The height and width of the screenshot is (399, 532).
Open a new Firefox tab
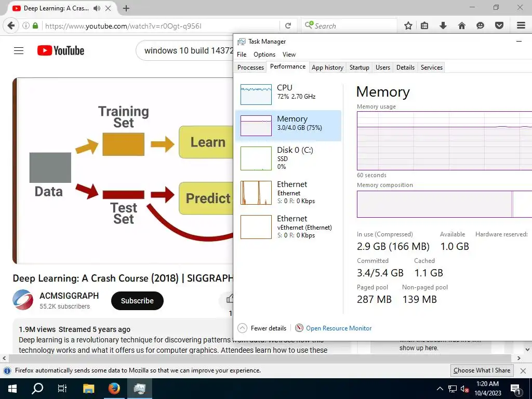point(126,8)
